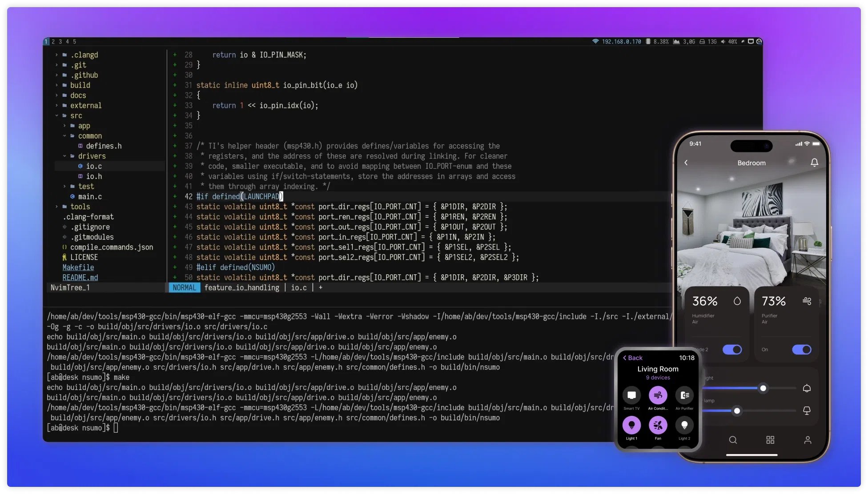Tap the Back button on the watch
Image resolution: width=868 pixels, height=494 pixels.
(x=633, y=358)
